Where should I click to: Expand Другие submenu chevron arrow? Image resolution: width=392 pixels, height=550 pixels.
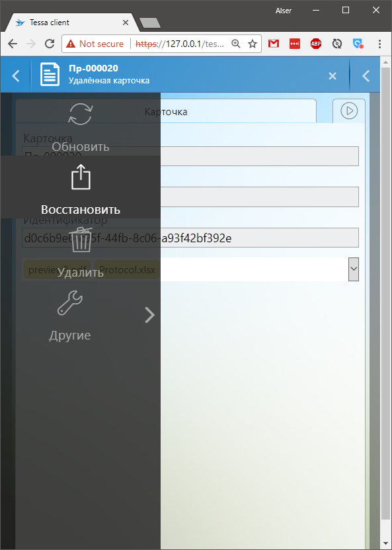click(149, 314)
